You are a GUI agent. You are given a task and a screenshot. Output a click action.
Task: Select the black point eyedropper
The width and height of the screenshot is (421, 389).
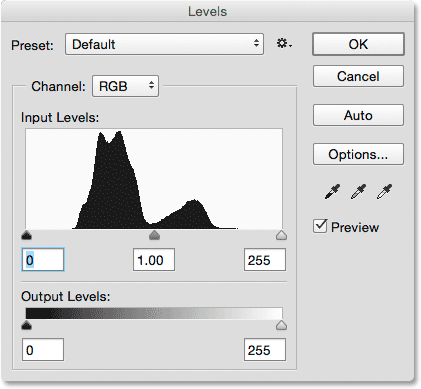pos(332,192)
